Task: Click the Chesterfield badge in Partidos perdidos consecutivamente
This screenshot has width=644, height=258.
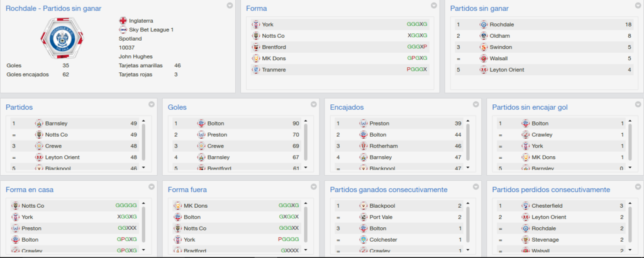Action: click(525, 206)
